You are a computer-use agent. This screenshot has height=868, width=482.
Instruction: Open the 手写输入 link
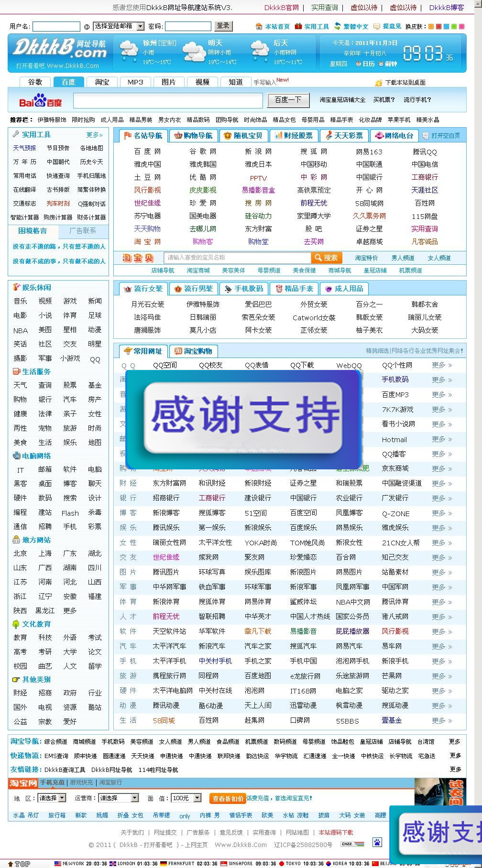pos(265,83)
